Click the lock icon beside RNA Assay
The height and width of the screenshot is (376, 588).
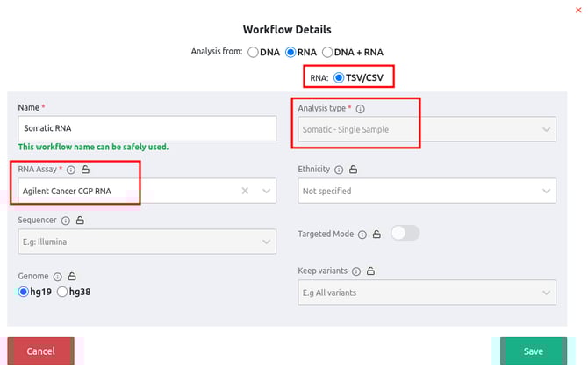(85, 170)
